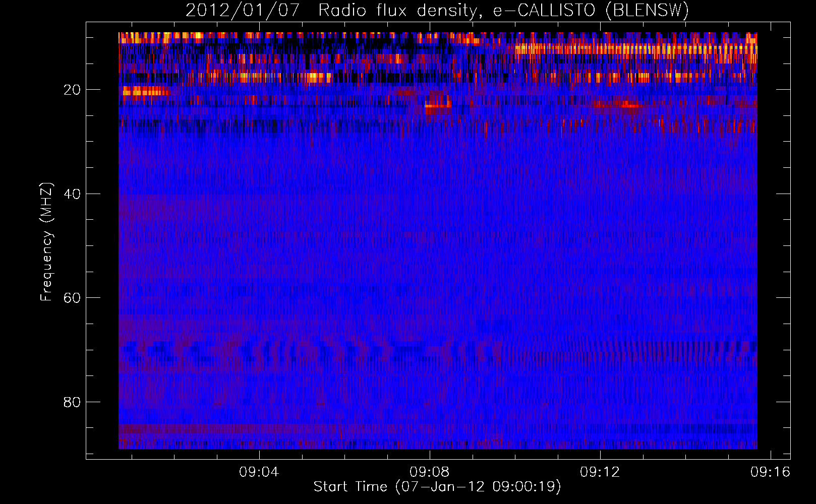
Task: Click the '09:16' time tick label
Action: coord(770,472)
